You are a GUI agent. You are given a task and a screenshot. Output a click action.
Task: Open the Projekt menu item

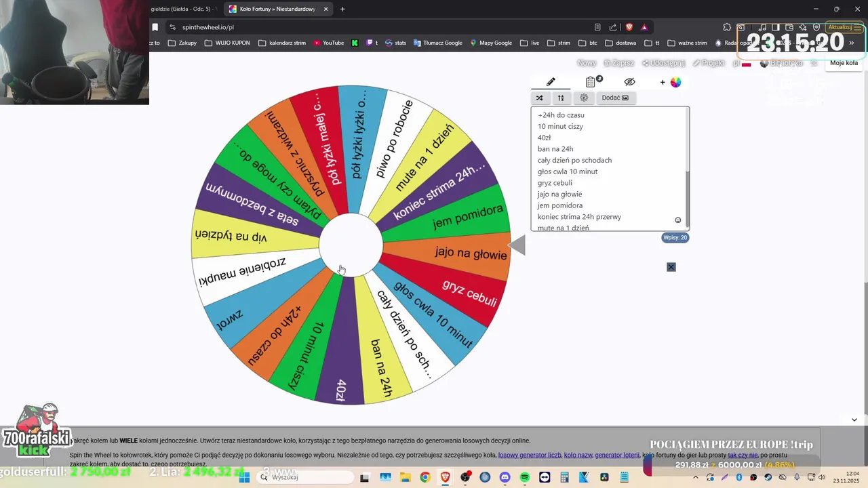point(709,63)
